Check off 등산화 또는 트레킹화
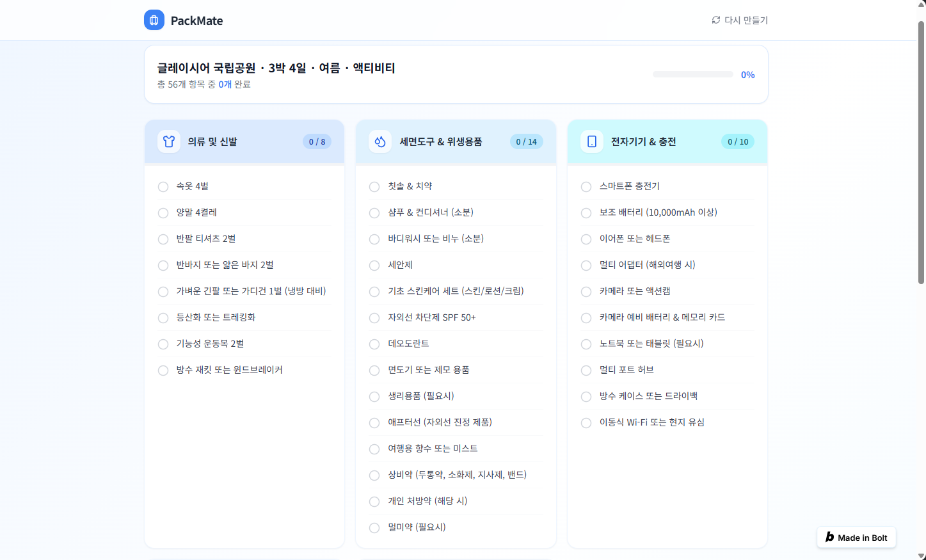 (163, 317)
